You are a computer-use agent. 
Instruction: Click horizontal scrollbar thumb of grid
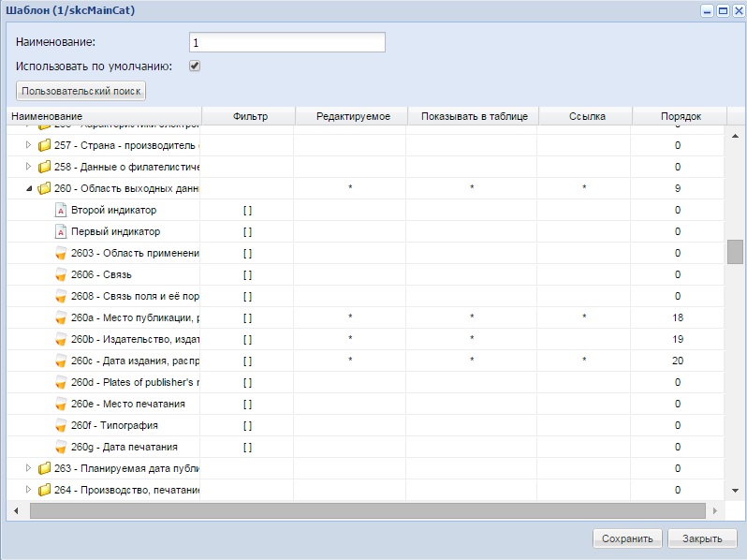(368, 510)
